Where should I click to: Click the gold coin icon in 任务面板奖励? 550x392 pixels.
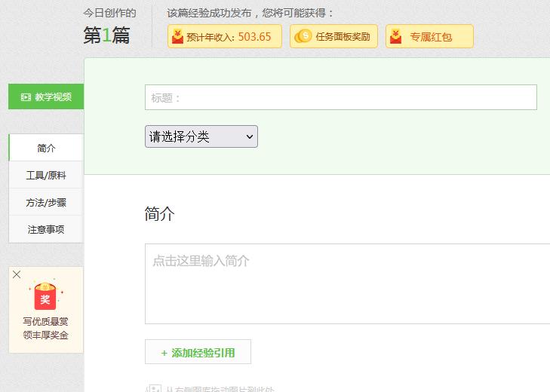point(303,36)
